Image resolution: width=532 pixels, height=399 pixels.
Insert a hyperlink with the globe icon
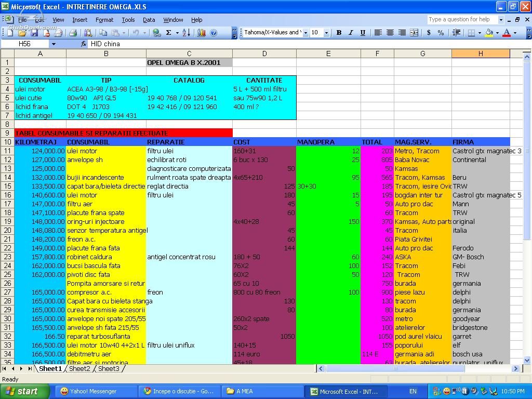coord(156,33)
